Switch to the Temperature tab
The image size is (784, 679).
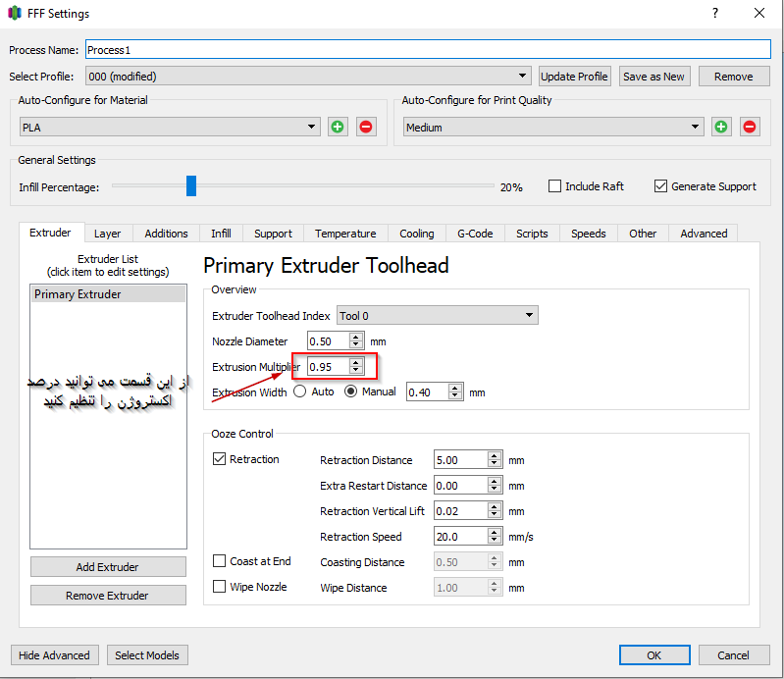(x=345, y=234)
